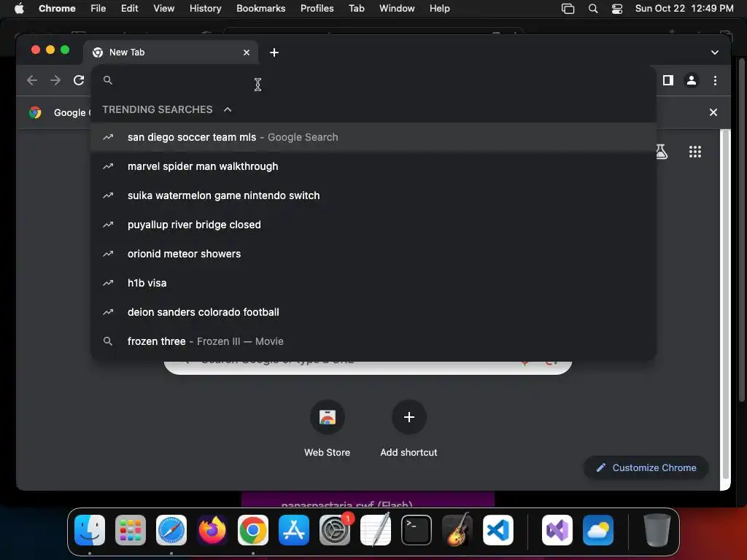Open Finder from the Dock

[90, 529]
